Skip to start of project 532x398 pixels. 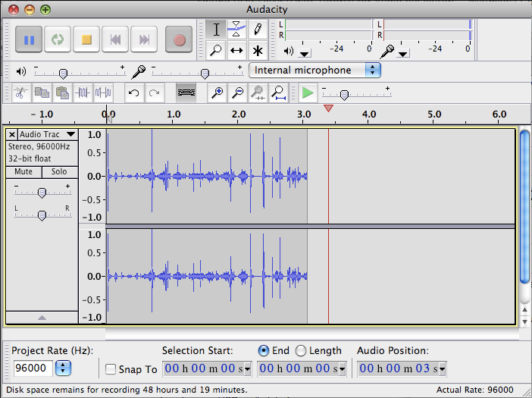click(x=115, y=39)
